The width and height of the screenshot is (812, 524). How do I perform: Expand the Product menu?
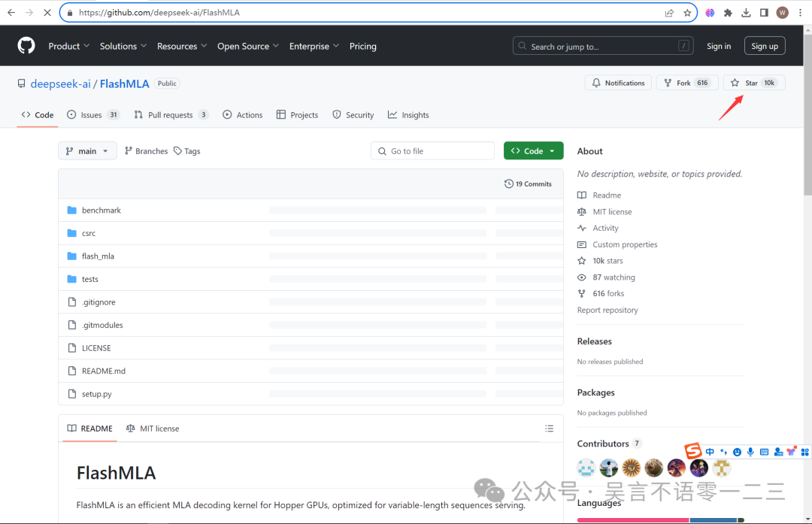69,46
